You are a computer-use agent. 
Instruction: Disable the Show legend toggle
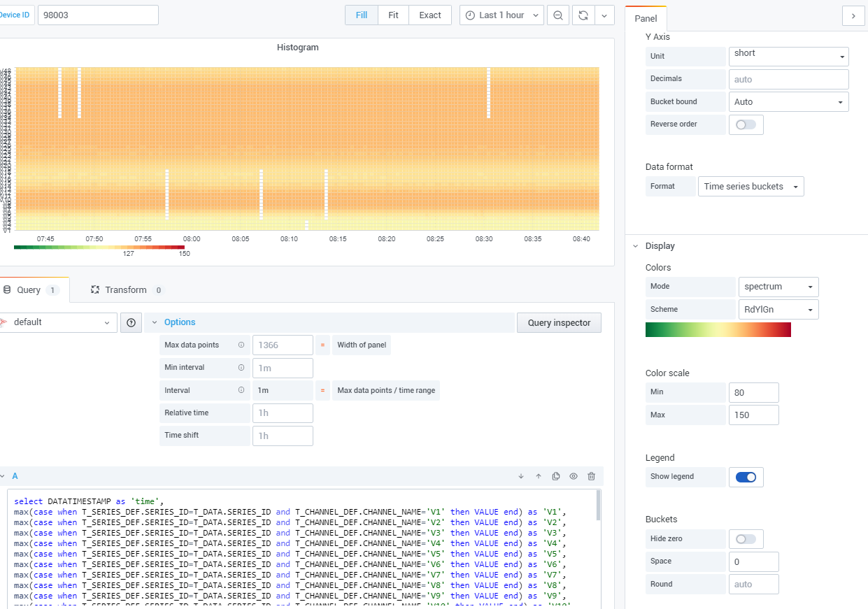(746, 477)
